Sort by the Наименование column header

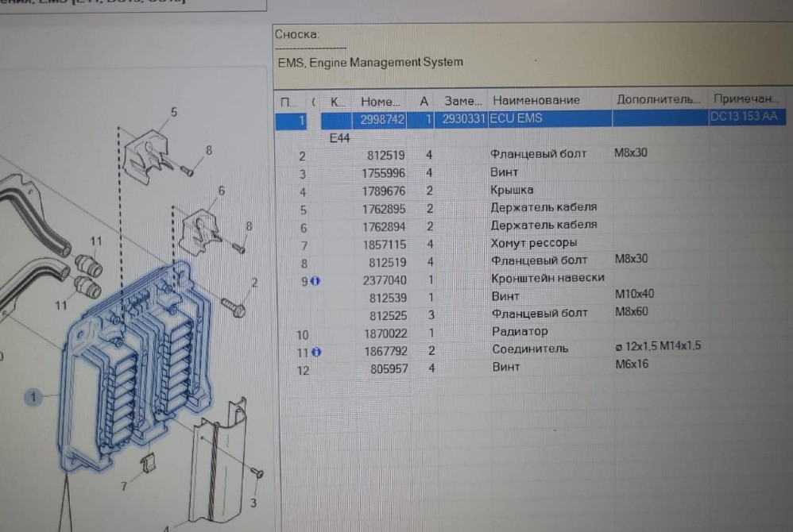536,100
